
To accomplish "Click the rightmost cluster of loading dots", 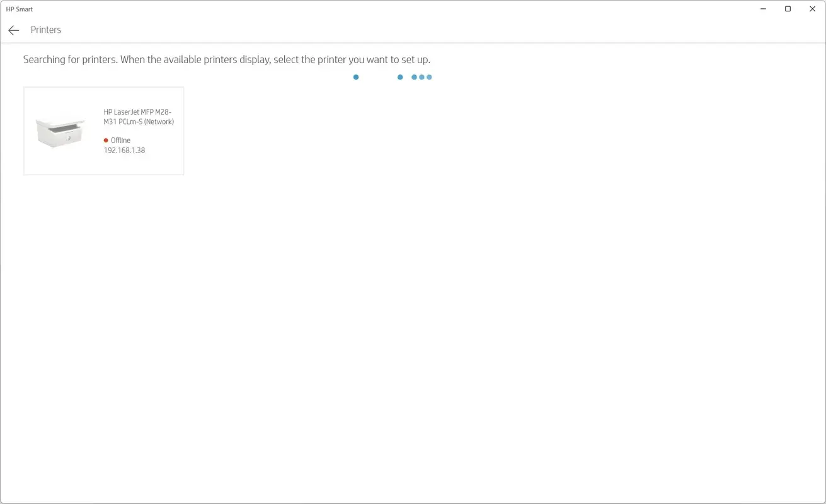I will [x=422, y=77].
